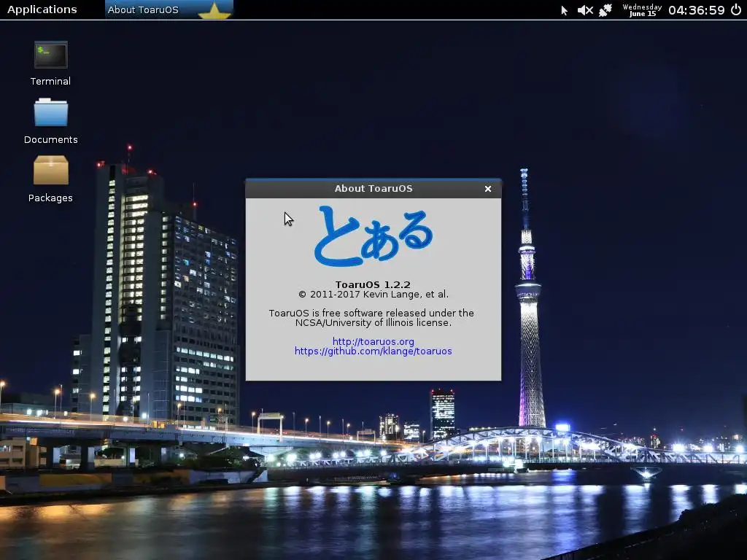Click the blue ToaruOS hiragana logo

pos(373,236)
